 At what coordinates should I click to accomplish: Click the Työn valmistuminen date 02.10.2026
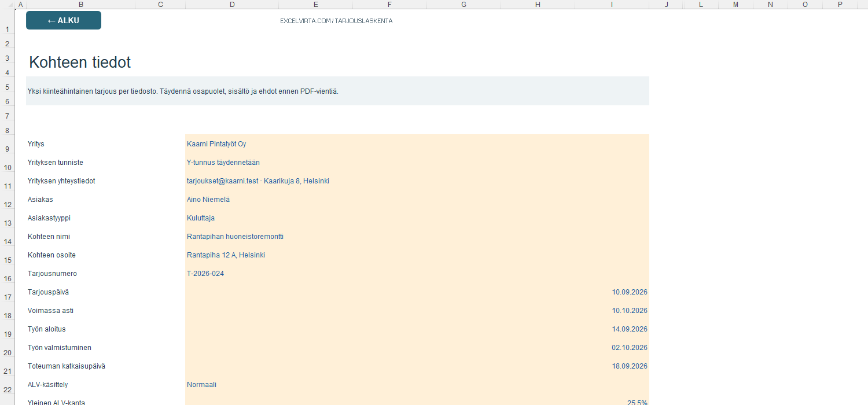click(630, 348)
